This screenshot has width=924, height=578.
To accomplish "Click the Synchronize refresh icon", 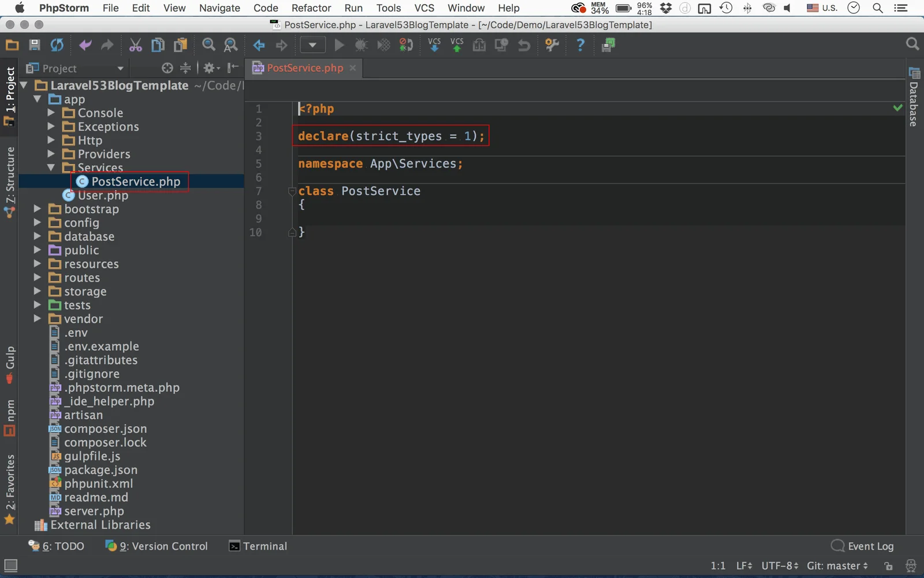I will click(x=57, y=45).
